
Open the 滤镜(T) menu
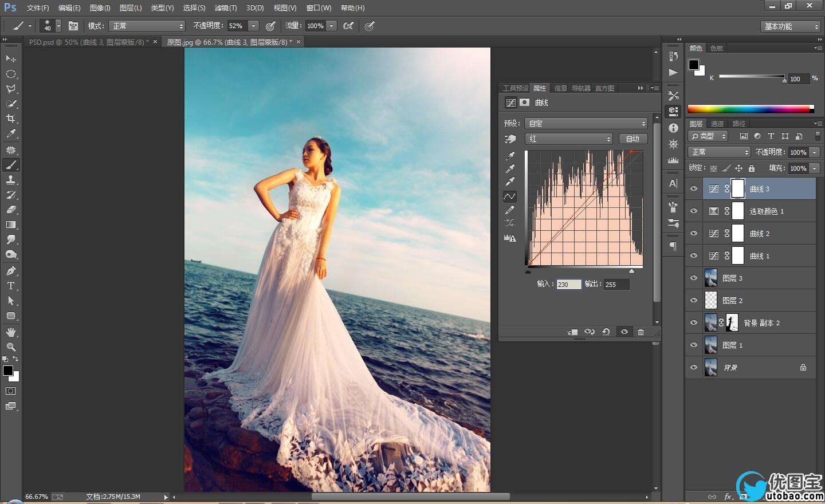point(225,8)
